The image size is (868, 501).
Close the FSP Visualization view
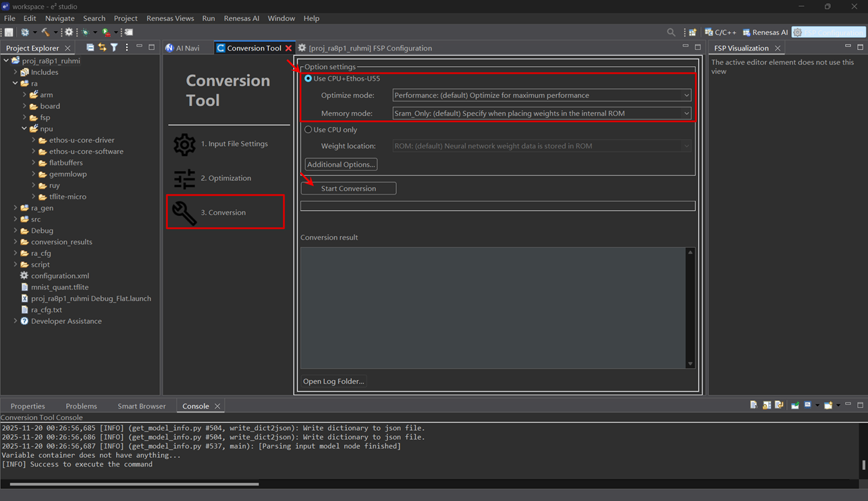778,48
